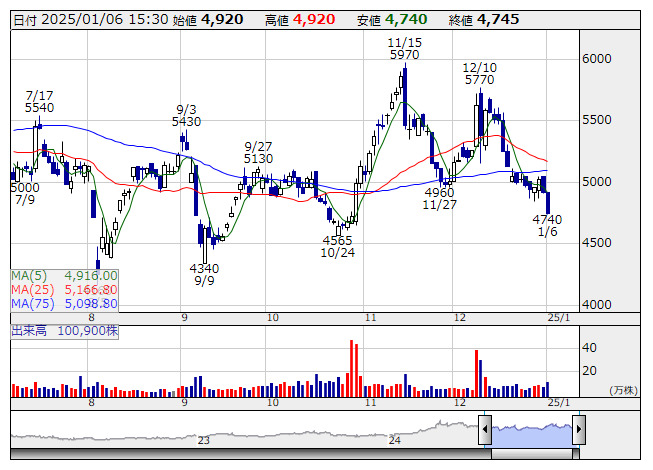Click the 23 year marker in overview
653x470 pixels.
[204, 440]
